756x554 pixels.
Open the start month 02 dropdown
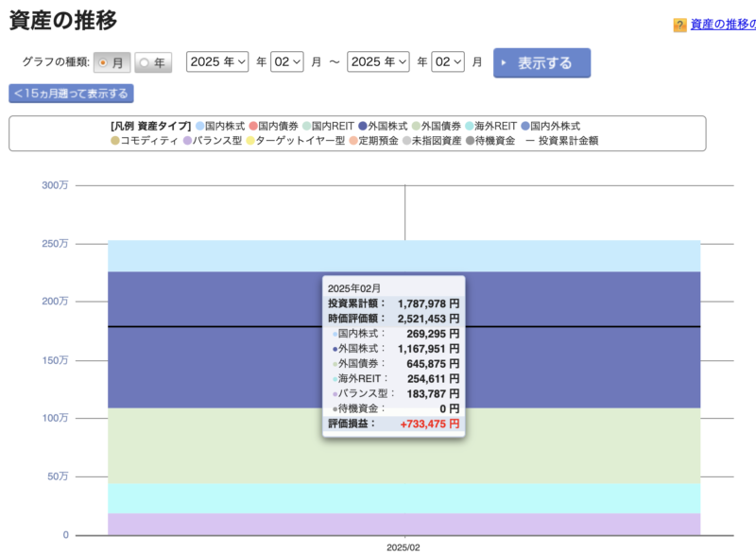pyautogui.click(x=287, y=61)
